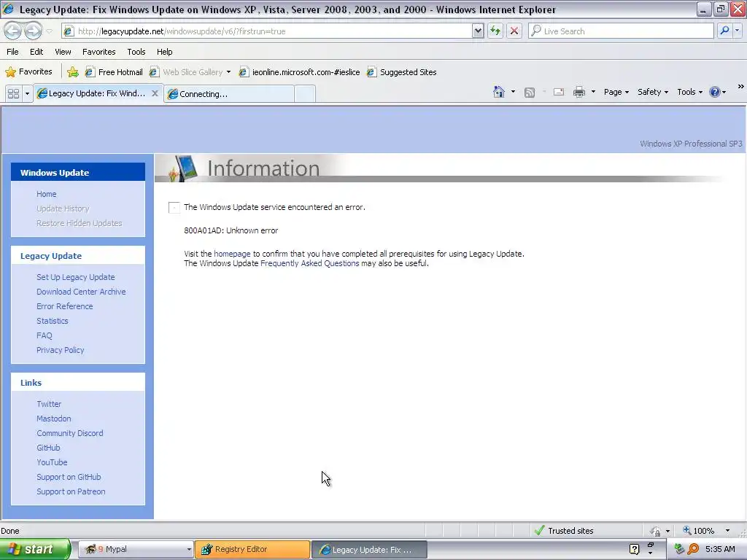Open the command bar Tools dropdown
The image size is (747, 560).
(689, 92)
